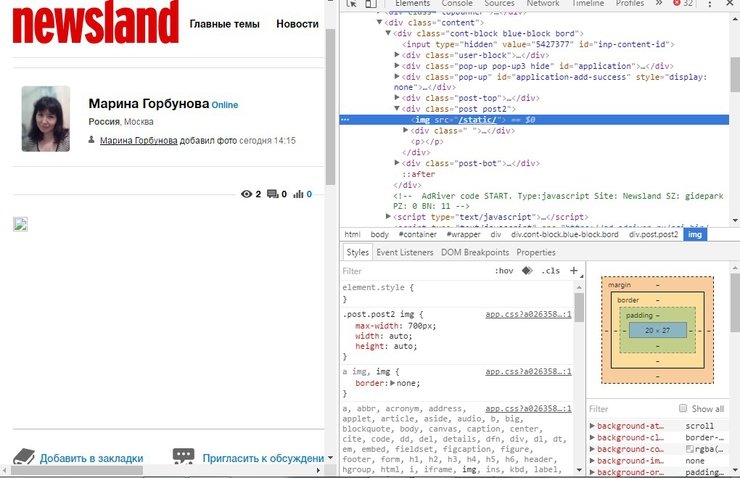This screenshot has width=740, height=478.
Task: Toggle the :hov element state button
Action: click(505, 271)
